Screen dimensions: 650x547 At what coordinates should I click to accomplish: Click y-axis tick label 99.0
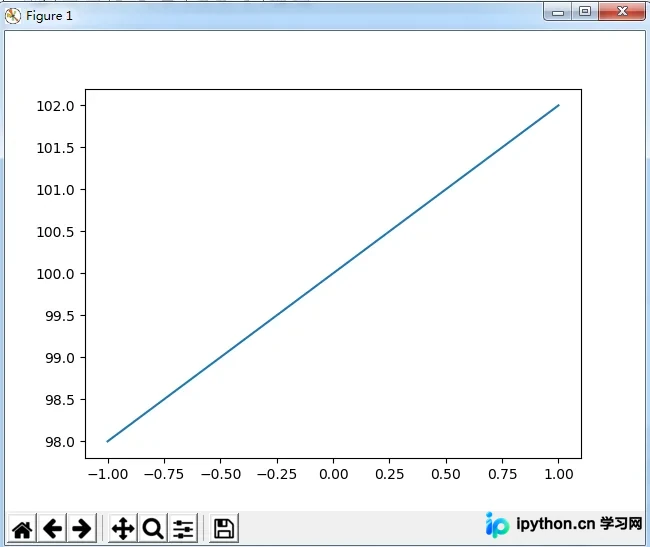pyautogui.click(x=60, y=358)
